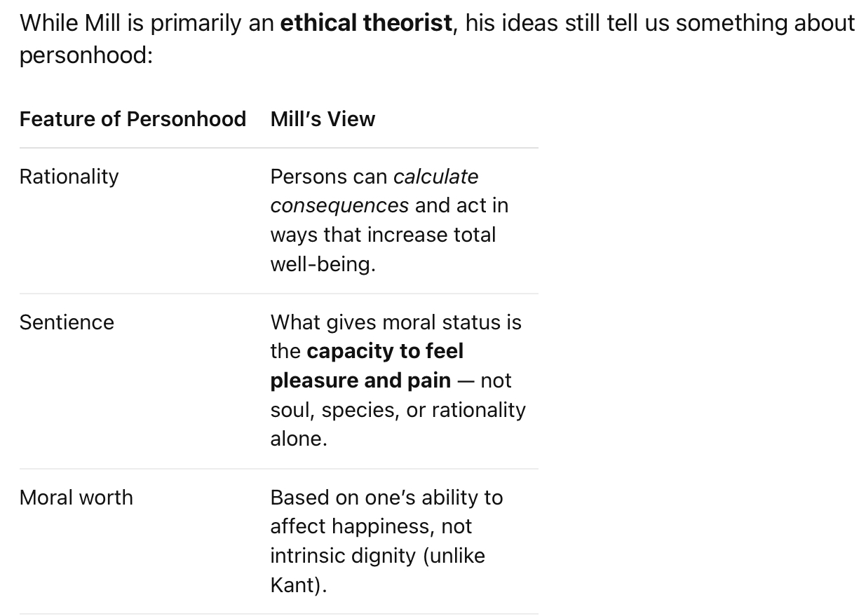
Task: Click the word "Kant" in the last row
Action: coord(295,585)
